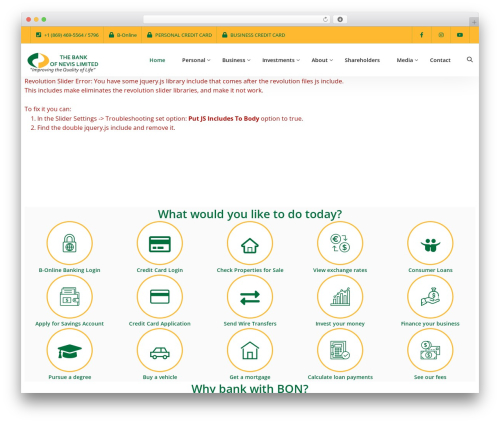This screenshot has height=423, width=500.
Task: Open the YouTube icon in top bar
Action: tap(460, 35)
